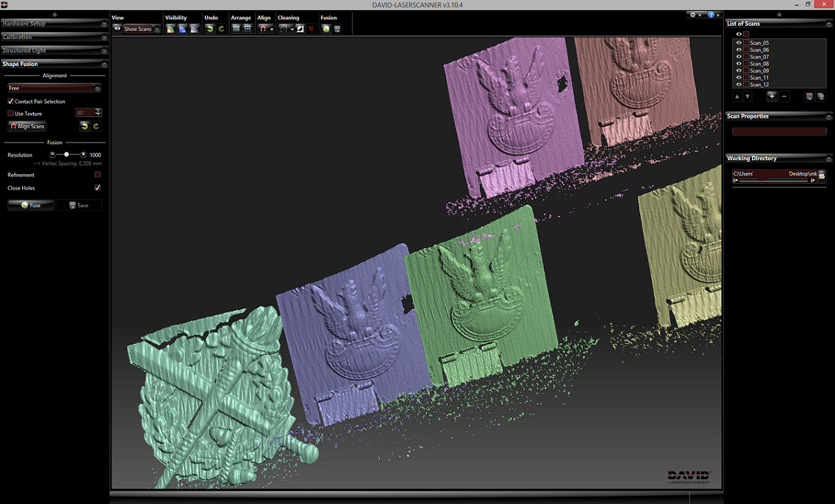Uncheck Contact Pair Selection
Viewport: 835px width, 504px height.
coord(11,102)
